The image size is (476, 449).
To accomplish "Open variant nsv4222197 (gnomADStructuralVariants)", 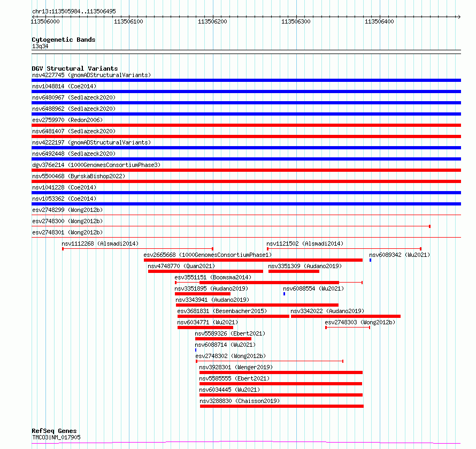I will (91, 142).
